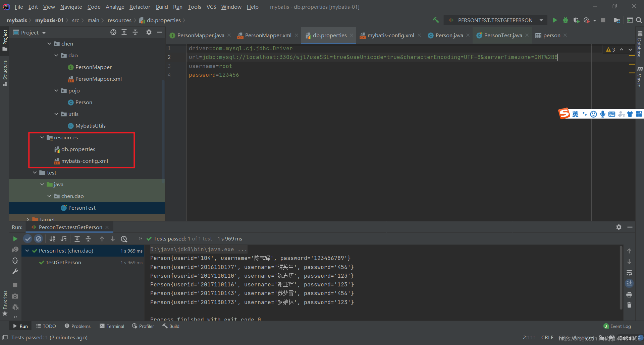The width and height of the screenshot is (644, 345).
Task: Click CRLF line separator in status bar
Action: point(547,338)
